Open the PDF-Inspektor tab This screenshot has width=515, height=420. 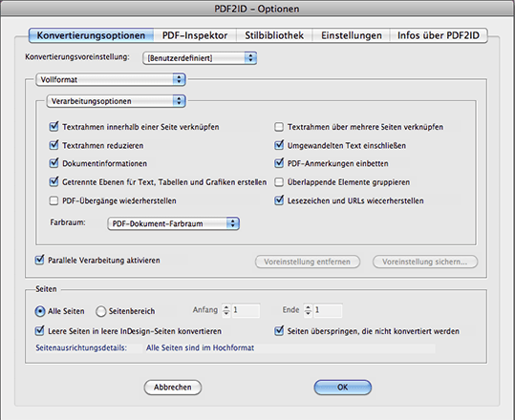click(195, 35)
